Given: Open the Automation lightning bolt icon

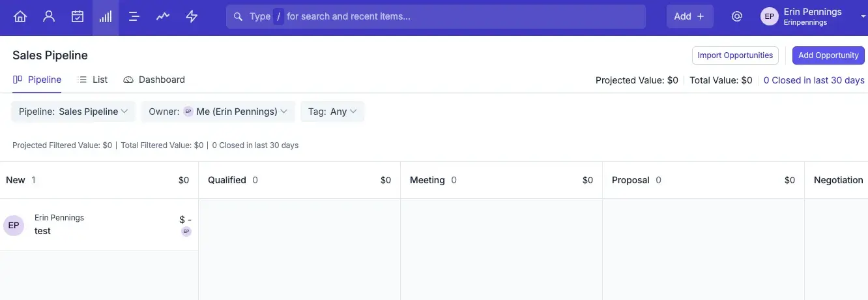Looking at the screenshot, I should click(192, 17).
